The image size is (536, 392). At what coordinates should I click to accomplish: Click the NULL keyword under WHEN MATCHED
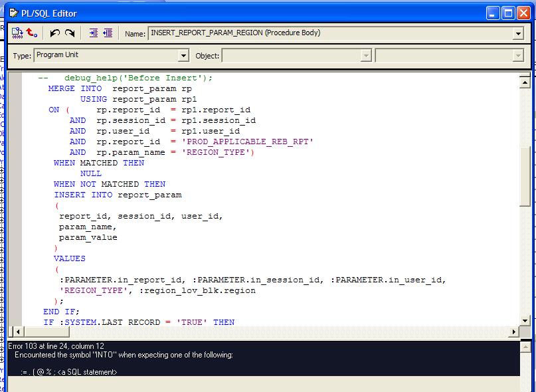point(91,173)
